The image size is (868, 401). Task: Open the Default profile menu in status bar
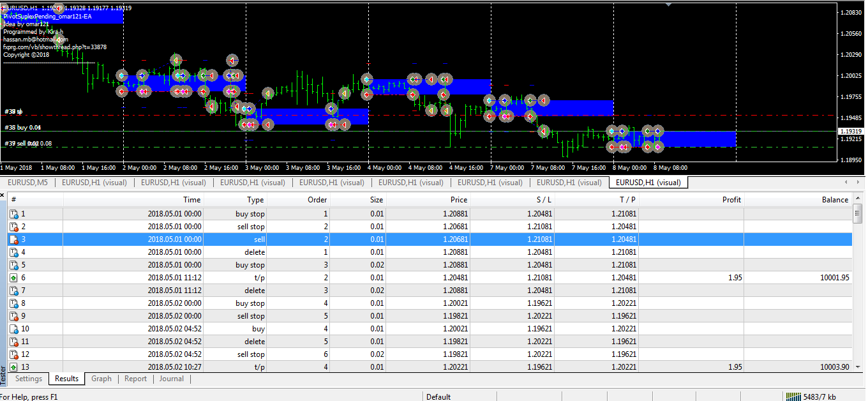coord(438,397)
